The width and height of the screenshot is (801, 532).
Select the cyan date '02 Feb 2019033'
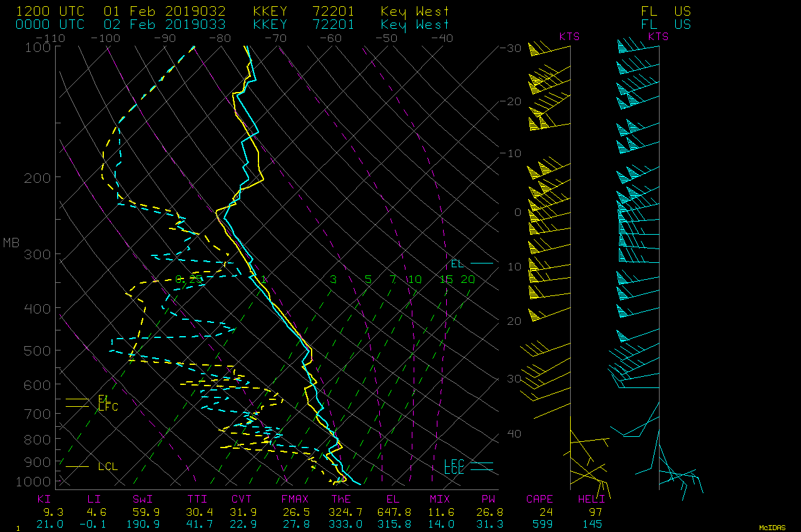point(165,24)
